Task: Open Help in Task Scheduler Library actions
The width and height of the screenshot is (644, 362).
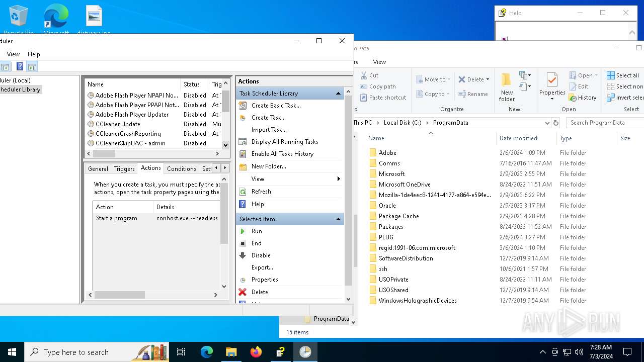Action: click(x=258, y=204)
